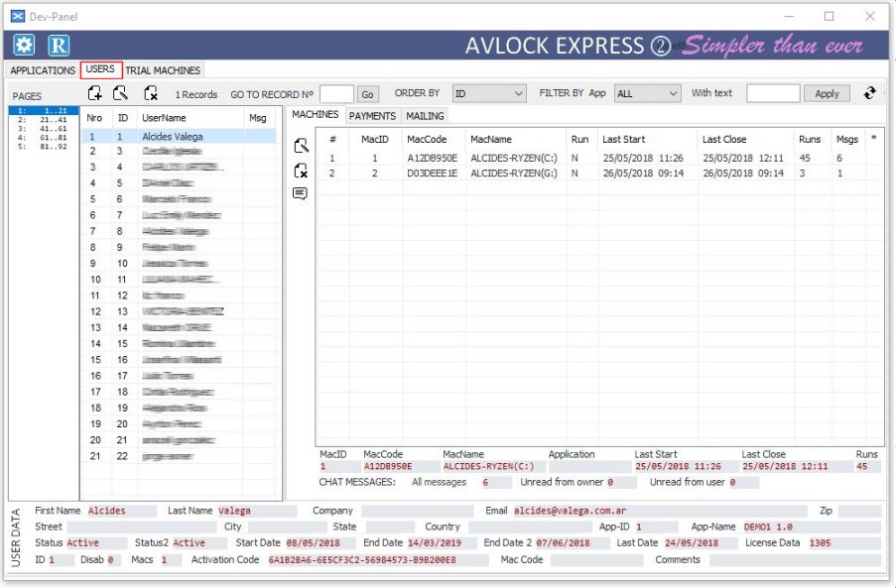Click the Go button
Viewport: 896px width, 588px height.
[x=367, y=94]
